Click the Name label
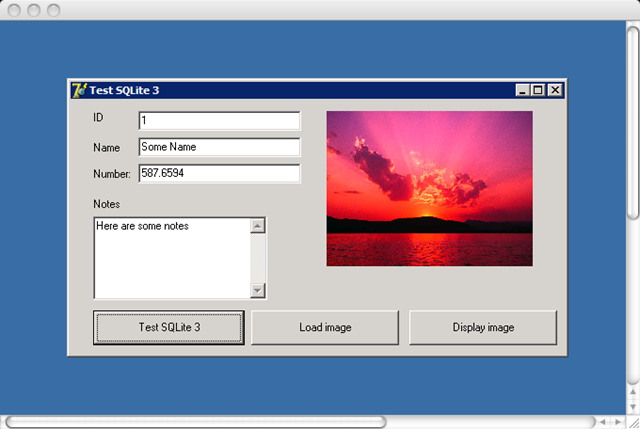Screen dimensions: 640x429 [107, 147]
